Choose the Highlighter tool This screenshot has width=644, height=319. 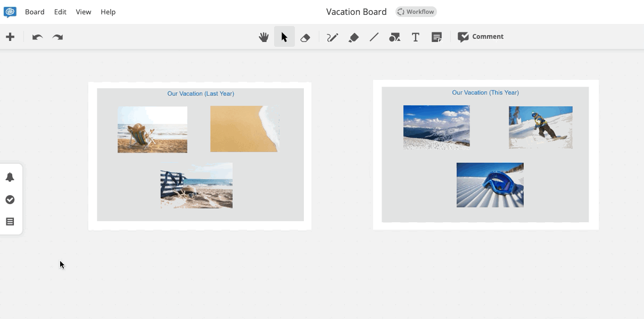click(353, 37)
